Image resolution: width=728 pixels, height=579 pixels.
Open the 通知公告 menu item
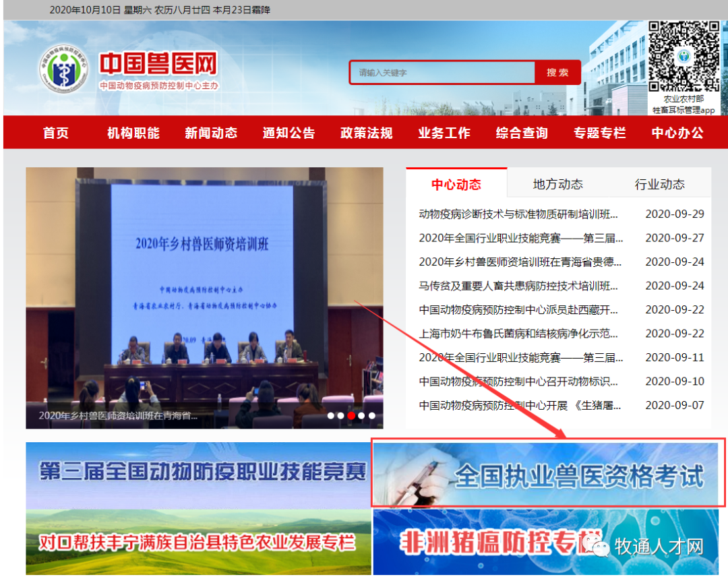(x=289, y=133)
